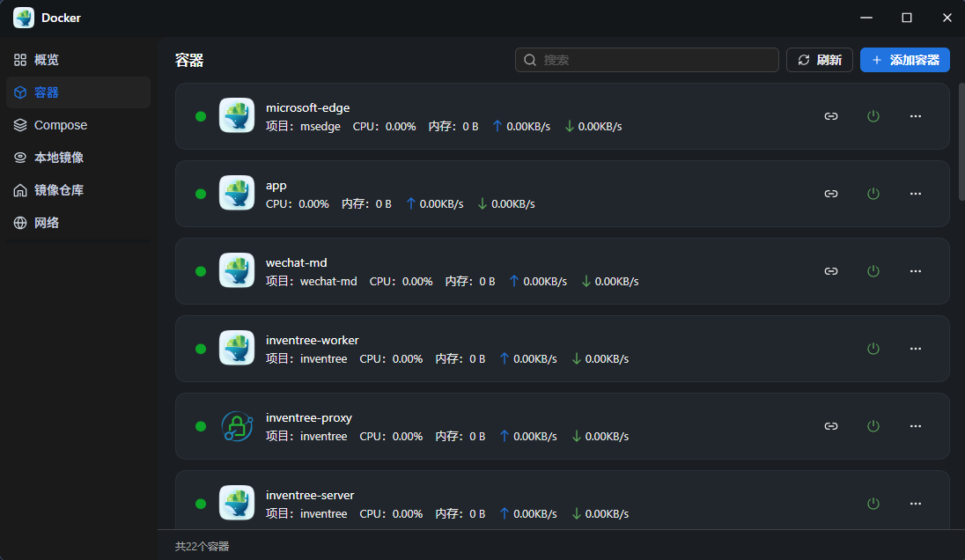The height and width of the screenshot is (560, 965).
Task: Click the search magnifier icon
Action: (530, 60)
